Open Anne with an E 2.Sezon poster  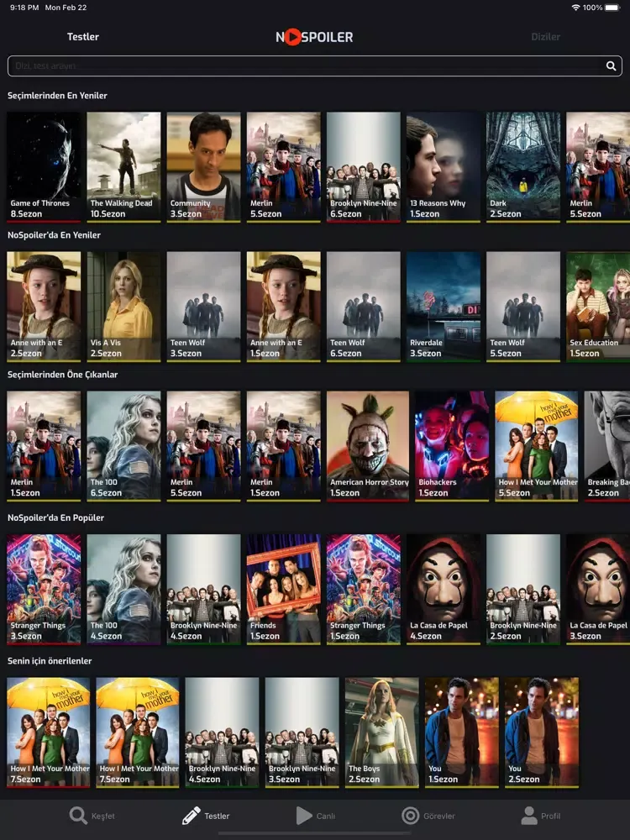pyautogui.click(x=44, y=307)
